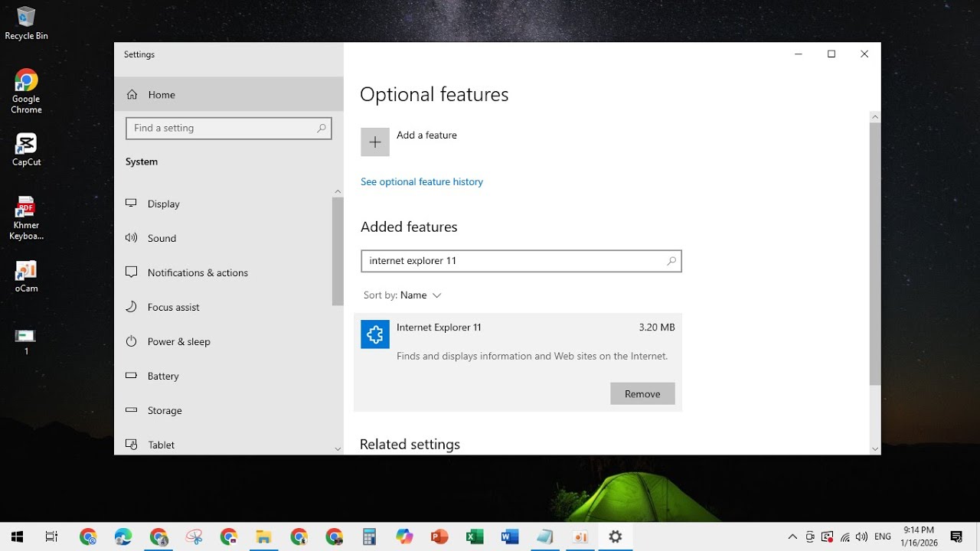Click the volume speaker tray icon
The image size is (980, 551).
[x=863, y=537]
